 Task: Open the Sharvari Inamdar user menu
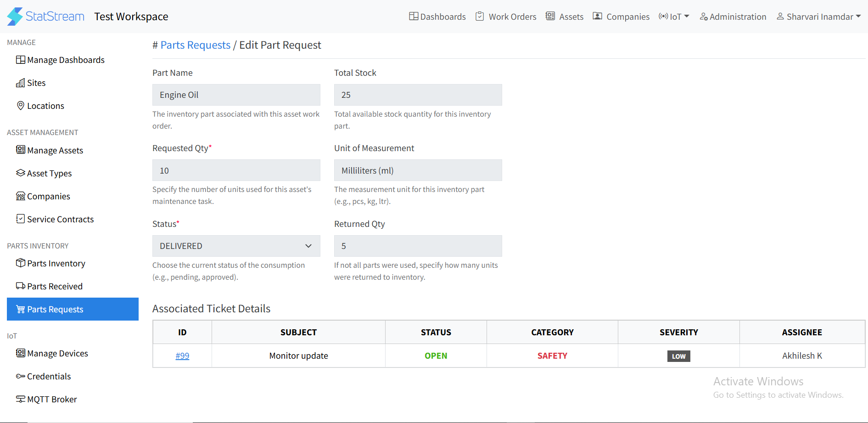[819, 17]
